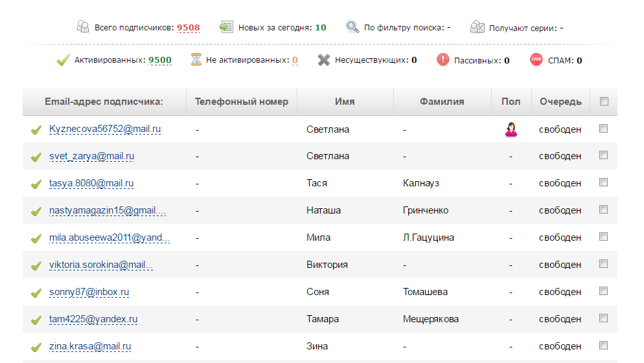Click the total subscribers people icon
Viewport: 644px width, 363px height.
click(x=83, y=27)
